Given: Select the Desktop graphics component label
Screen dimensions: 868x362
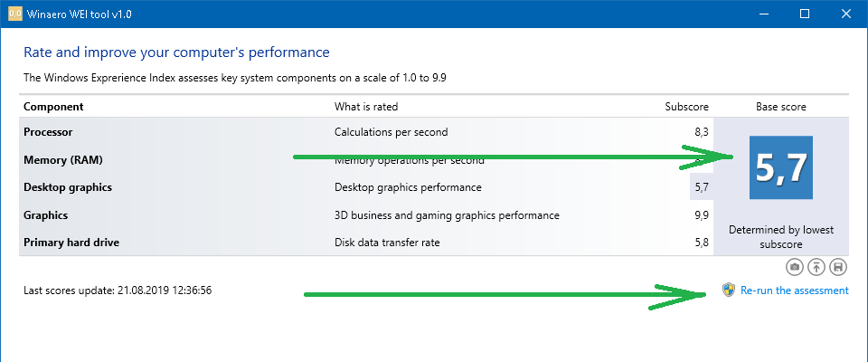Looking at the screenshot, I should [68, 187].
